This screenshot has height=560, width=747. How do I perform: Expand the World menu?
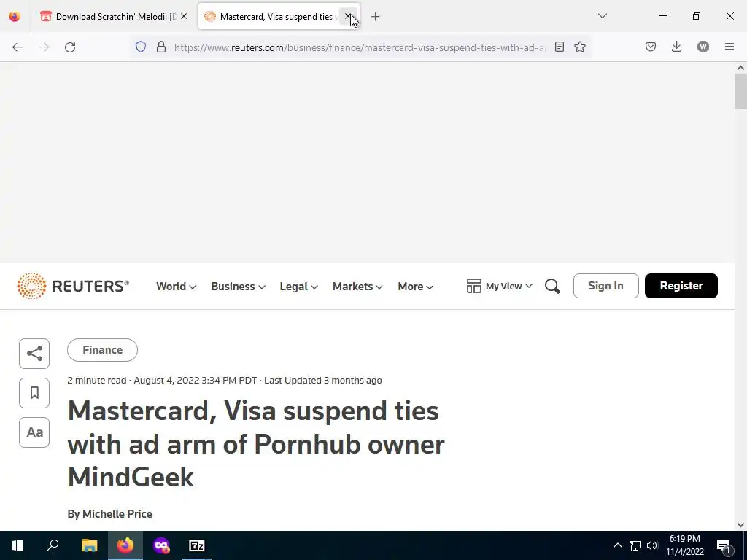pyautogui.click(x=176, y=286)
